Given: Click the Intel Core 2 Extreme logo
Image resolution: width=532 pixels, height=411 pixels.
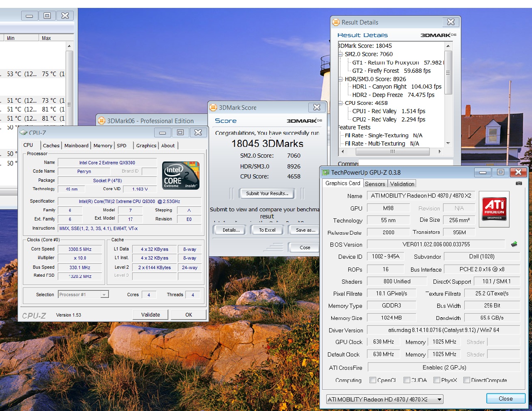Looking at the screenshot, I should [x=181, y=175].
